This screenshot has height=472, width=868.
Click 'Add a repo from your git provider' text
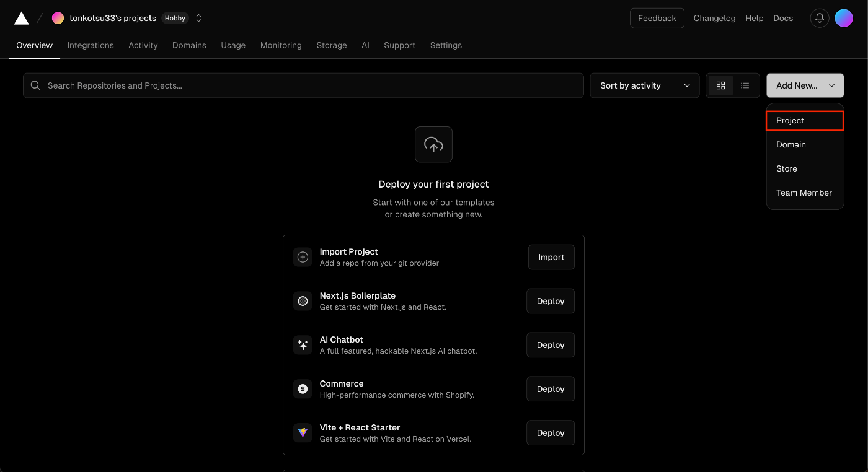click(x=379, y=263)
